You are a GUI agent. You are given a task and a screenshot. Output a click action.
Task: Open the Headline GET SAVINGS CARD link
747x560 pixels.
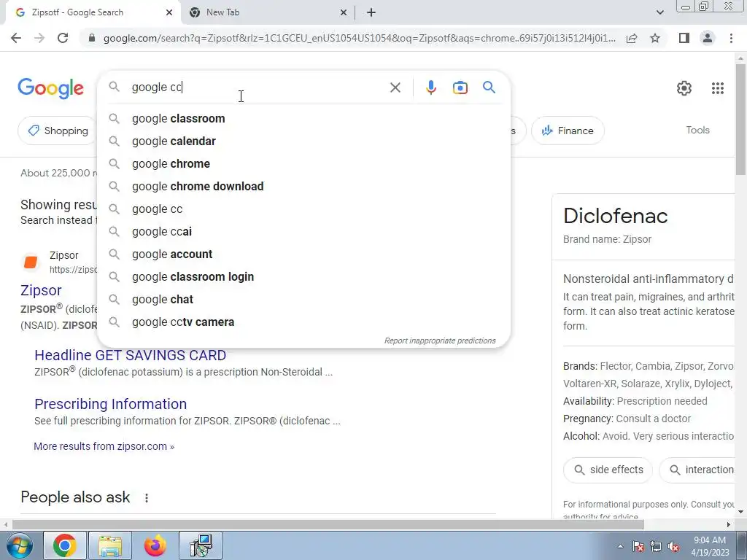point(130,355)
